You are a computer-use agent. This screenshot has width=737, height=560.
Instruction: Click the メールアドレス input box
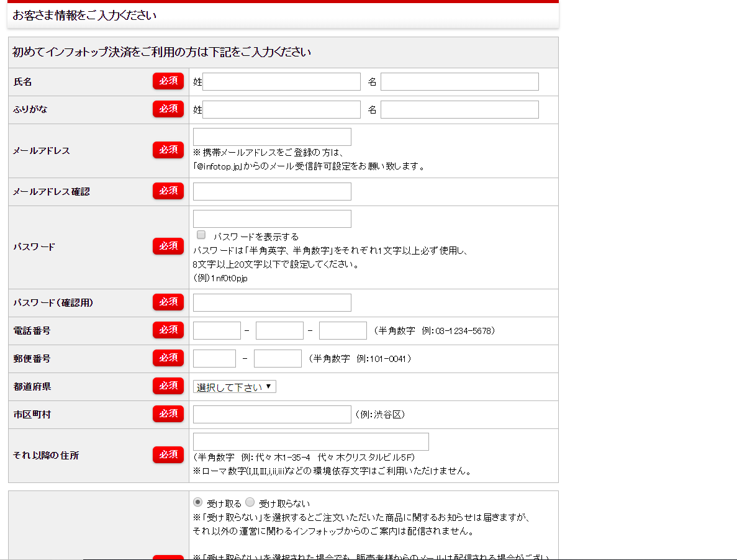(x=272, y=137)
